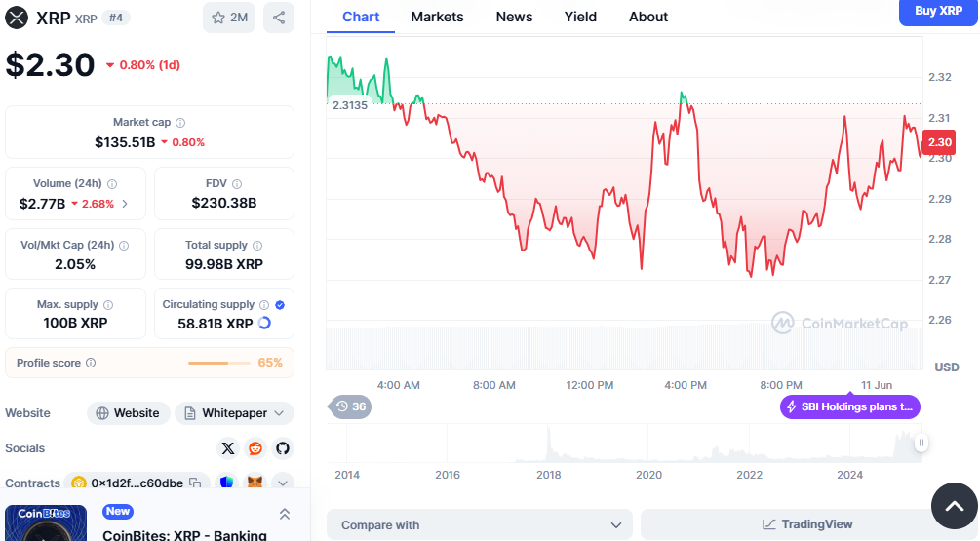This screenshot has height=541, width=980.
Task: Click the Buy XRP button
Action: pos(938,11)
